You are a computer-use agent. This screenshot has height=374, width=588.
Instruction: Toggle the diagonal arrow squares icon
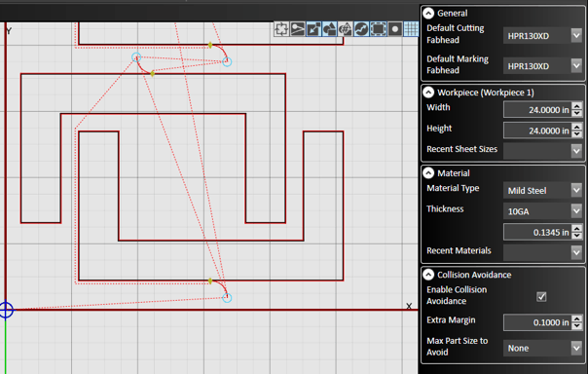pyautogui.click(x=313, y=29)
